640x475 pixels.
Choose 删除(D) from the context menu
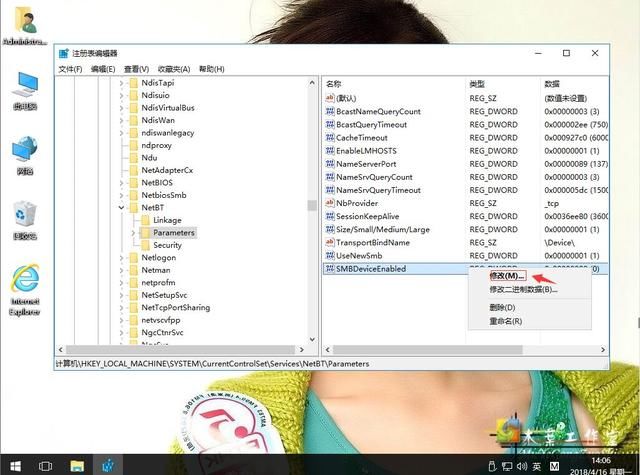(502, 307)
